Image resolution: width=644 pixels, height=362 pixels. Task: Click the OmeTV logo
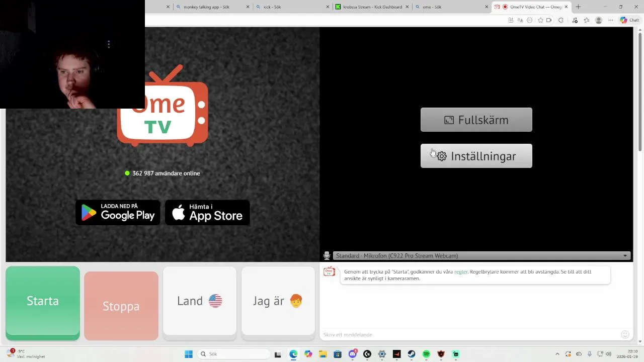point(163,106)
